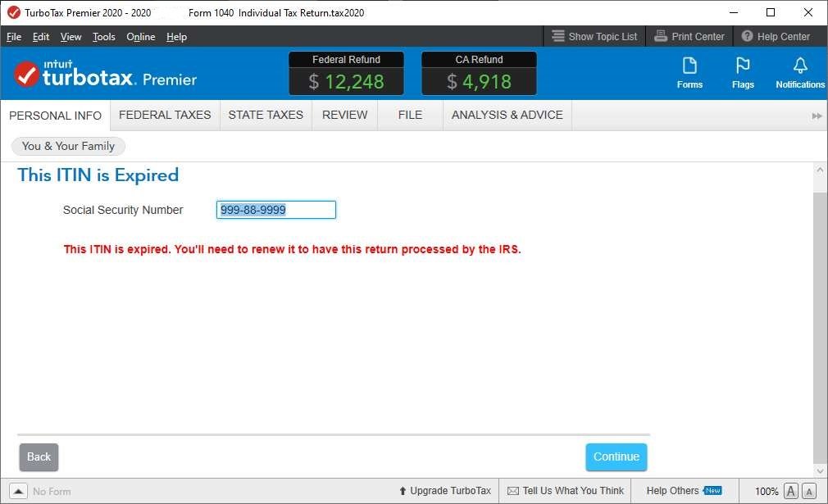Click Tell Us What You Think
828x504 pixels.
[566, 491]
